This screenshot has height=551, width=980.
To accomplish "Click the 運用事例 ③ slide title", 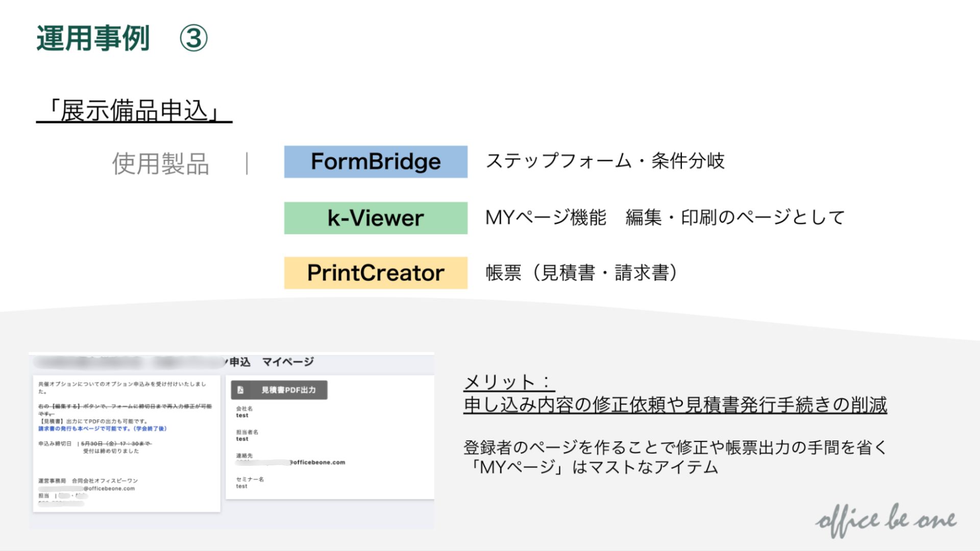I will (122, 38).
